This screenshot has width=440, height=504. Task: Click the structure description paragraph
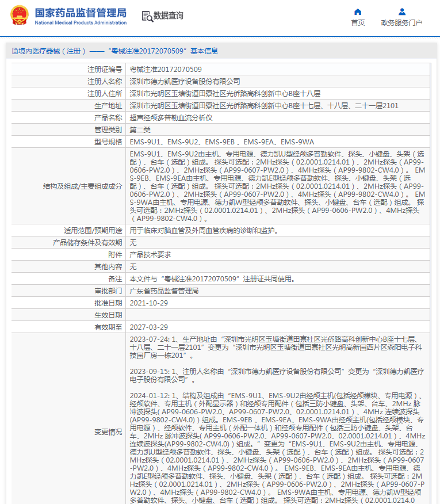[x=277, y=186]
